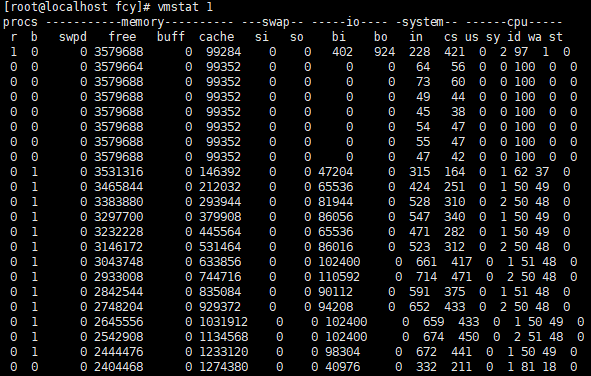Click the 'swpd' column header
Image resolution: width=591 pixels, height=376 pixels.
(x=73, y=37)
